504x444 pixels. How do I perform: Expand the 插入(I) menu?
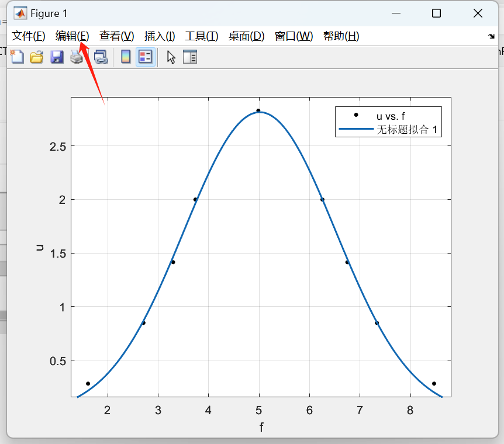click(160, 36)
